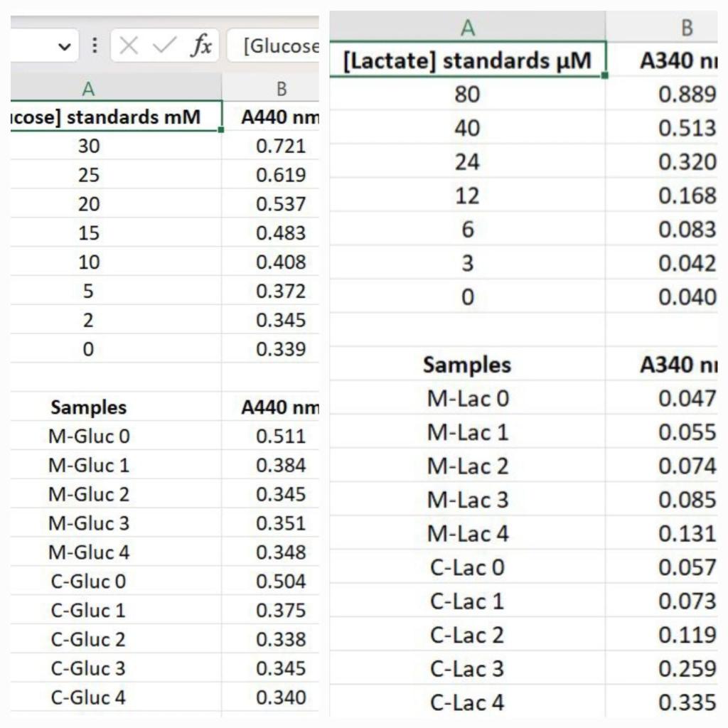
Task: Click the formula bar Cancel X icon
Action: [x=129, y=46]
